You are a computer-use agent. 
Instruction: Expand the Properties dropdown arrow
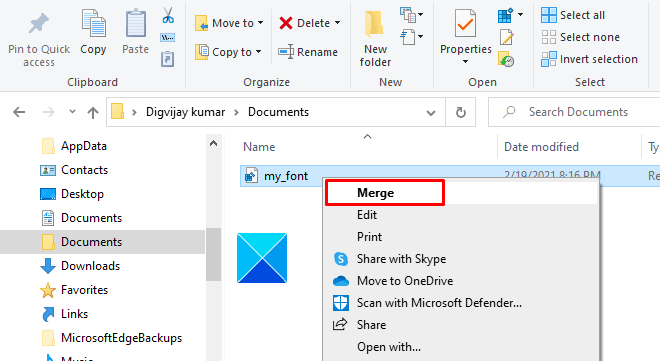coord(466,62)
